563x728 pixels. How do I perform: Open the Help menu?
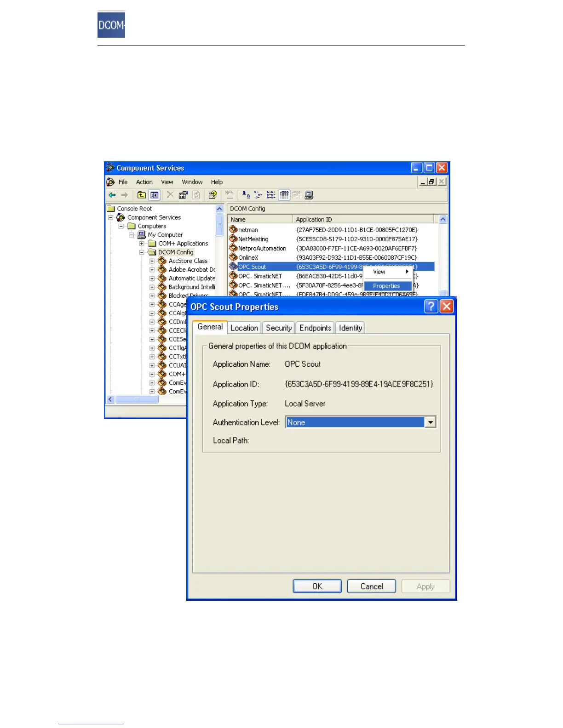(217, 182)
